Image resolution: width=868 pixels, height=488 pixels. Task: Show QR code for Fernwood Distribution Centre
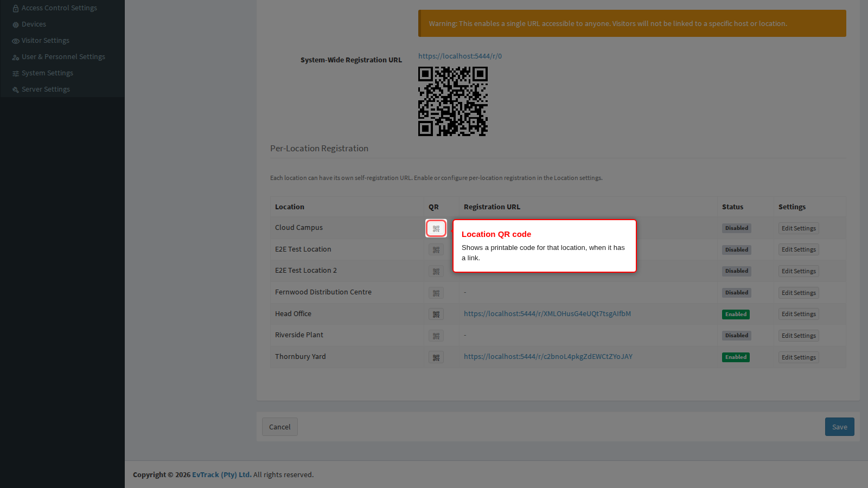point(436,293)
